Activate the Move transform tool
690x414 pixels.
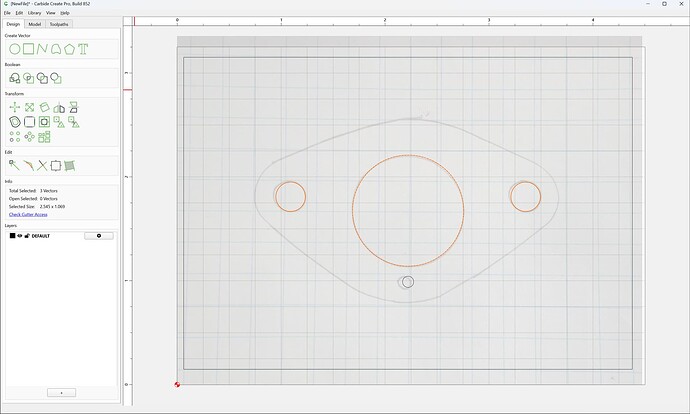15,107
